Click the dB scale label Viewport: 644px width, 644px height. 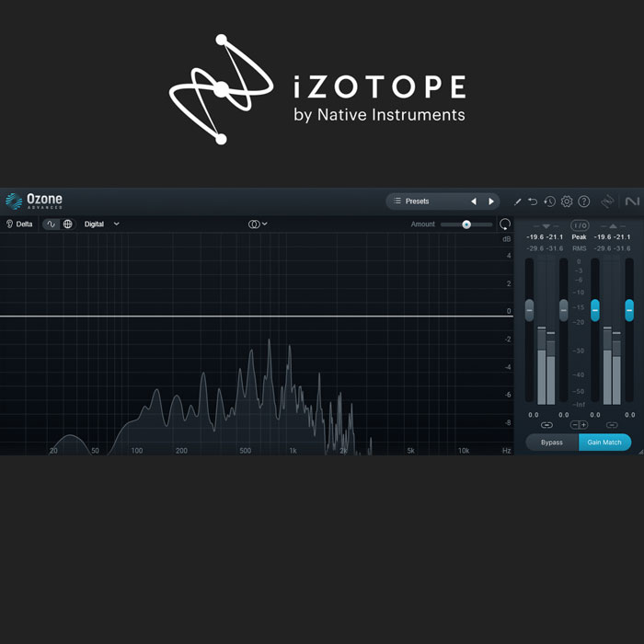506,239
